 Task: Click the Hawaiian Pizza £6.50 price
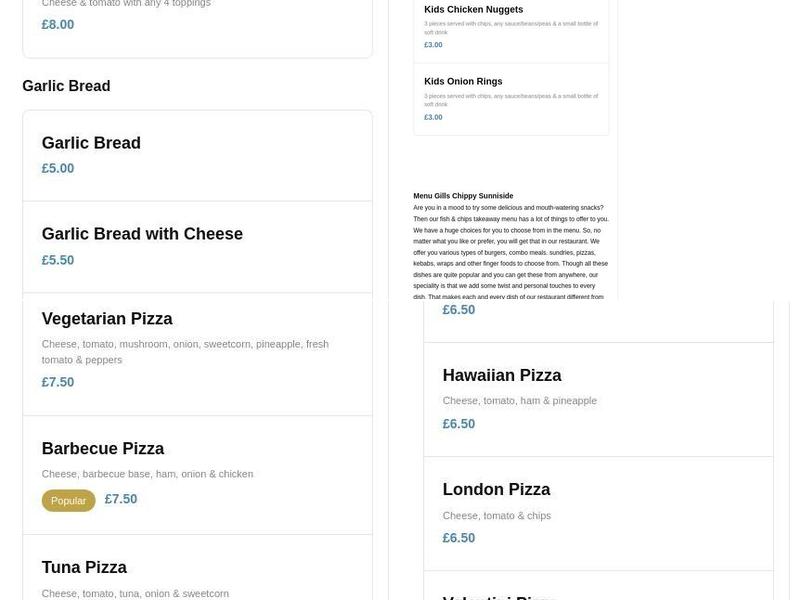click(459, 424)
